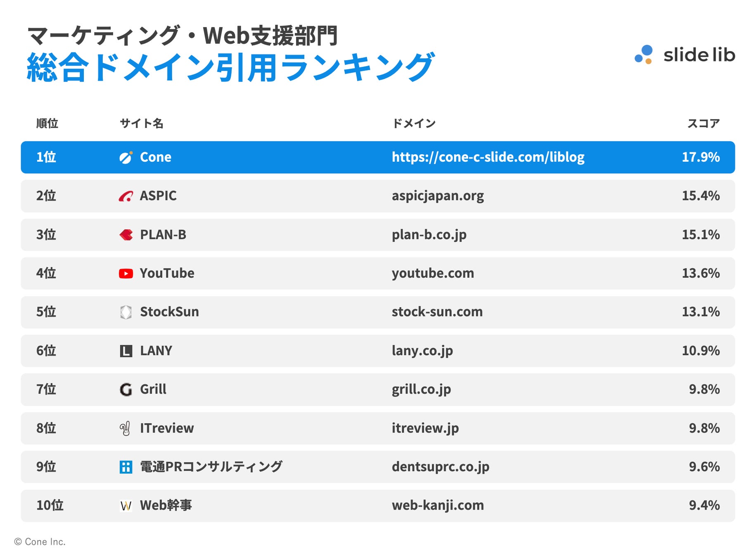This screenshot has height=557, width=756.
Task: Click the 順位 column header
Action: (47, 123)
